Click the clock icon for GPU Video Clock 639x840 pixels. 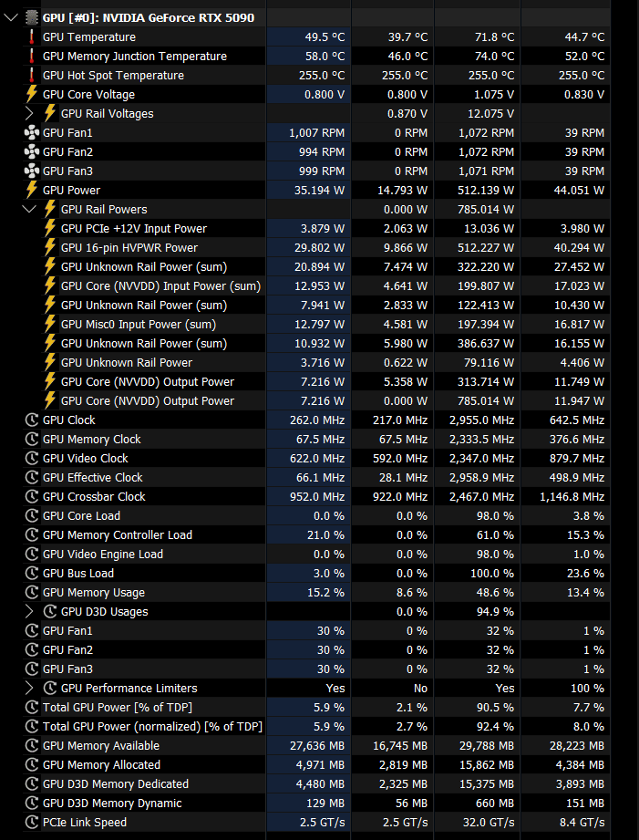coord(32,458)
